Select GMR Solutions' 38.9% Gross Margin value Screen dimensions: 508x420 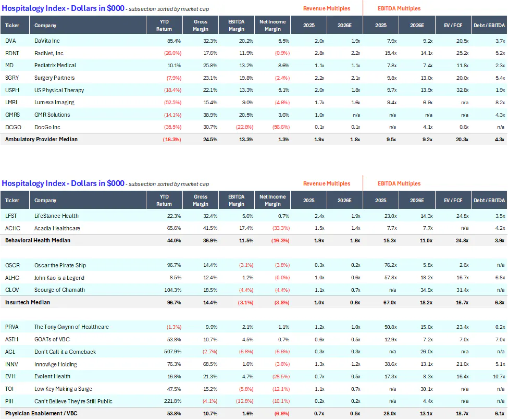tap(210, 115)
